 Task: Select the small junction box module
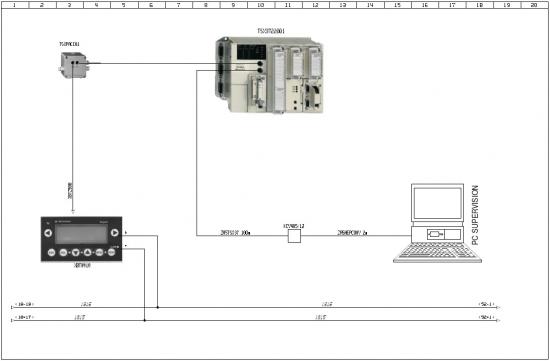(73, 65)
